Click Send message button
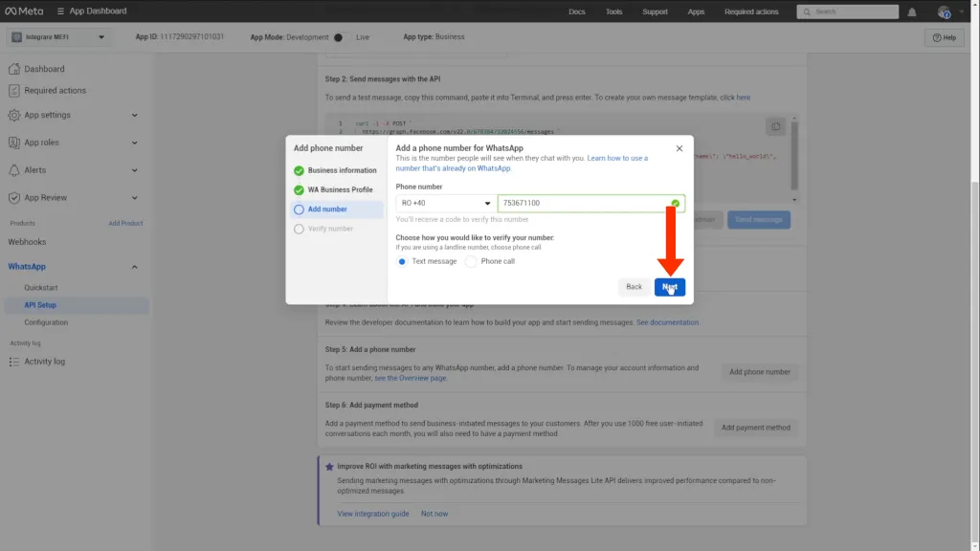 click(x=759, y=220)
